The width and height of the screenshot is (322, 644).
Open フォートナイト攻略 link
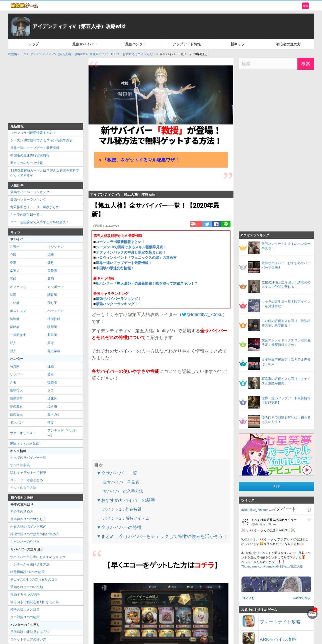[280, 622]
